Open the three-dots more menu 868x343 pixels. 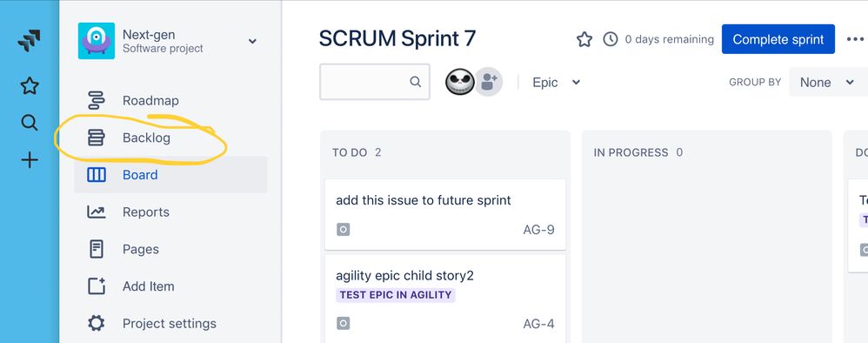point(855,39)
